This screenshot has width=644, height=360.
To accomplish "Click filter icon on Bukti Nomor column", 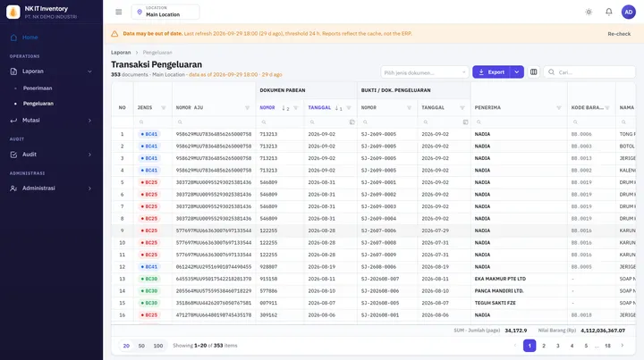I will click(x=409, y=108).
